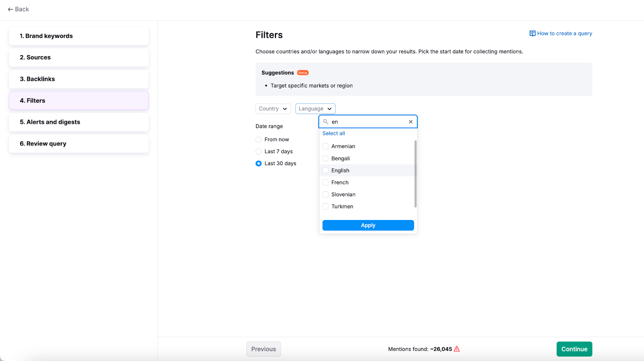Check the English language checkbox
This screenshot has height=361, width=644.
(326, 170)
